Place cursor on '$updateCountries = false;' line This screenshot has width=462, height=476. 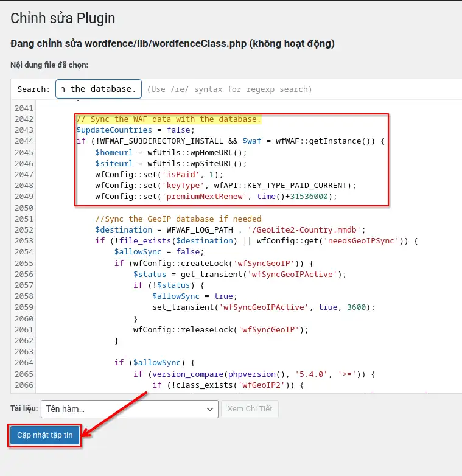point(135,130)
